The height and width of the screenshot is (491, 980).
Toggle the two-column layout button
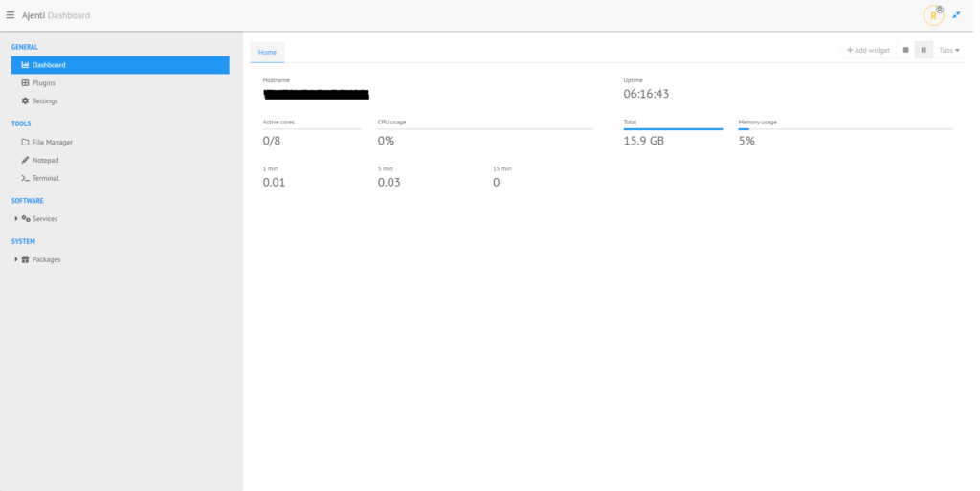pyautogui.click(x=924, y=50)
